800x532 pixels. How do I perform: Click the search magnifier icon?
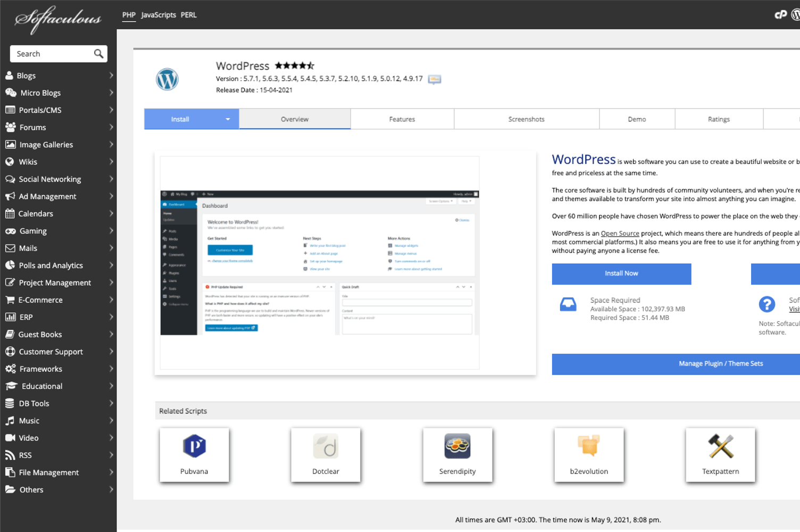tap(98, 54)
